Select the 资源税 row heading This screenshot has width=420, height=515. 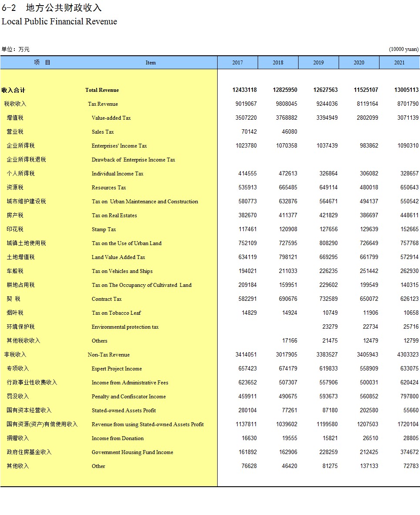click(x=15, y=187)
